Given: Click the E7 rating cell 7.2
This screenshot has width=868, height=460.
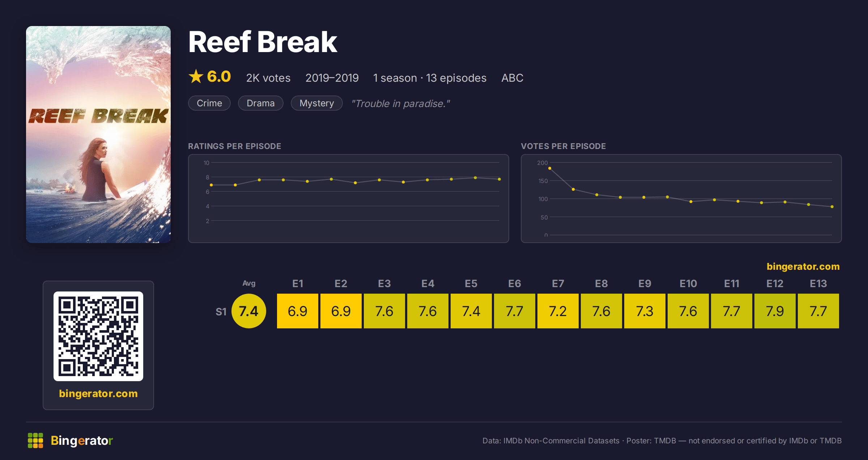Looking at the screenshot, I should pos(558,311).
